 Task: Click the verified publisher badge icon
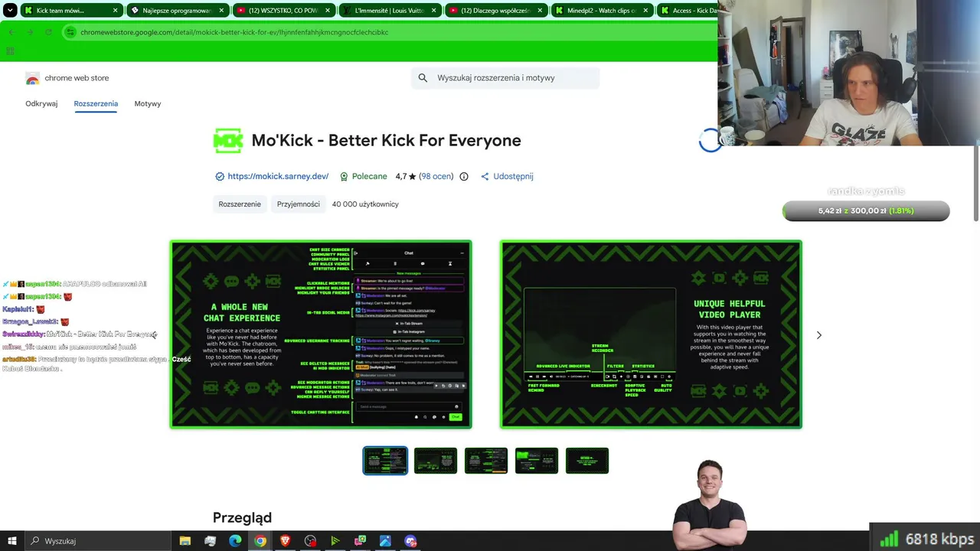tap(220, 177)
